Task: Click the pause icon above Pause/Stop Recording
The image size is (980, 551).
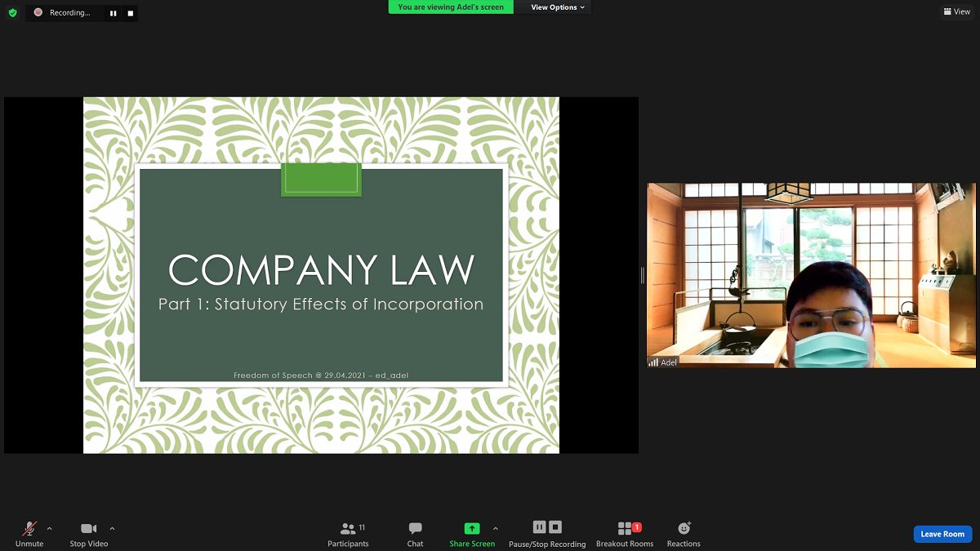Action: 539,527
